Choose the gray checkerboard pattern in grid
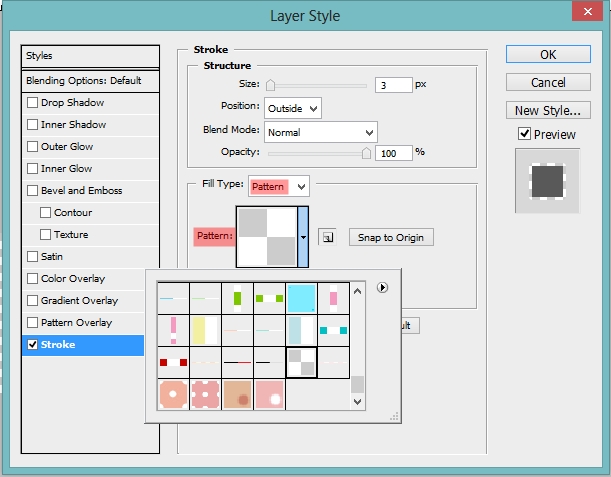The width and height of the screenshot is (611, 477). click(301, 362)
